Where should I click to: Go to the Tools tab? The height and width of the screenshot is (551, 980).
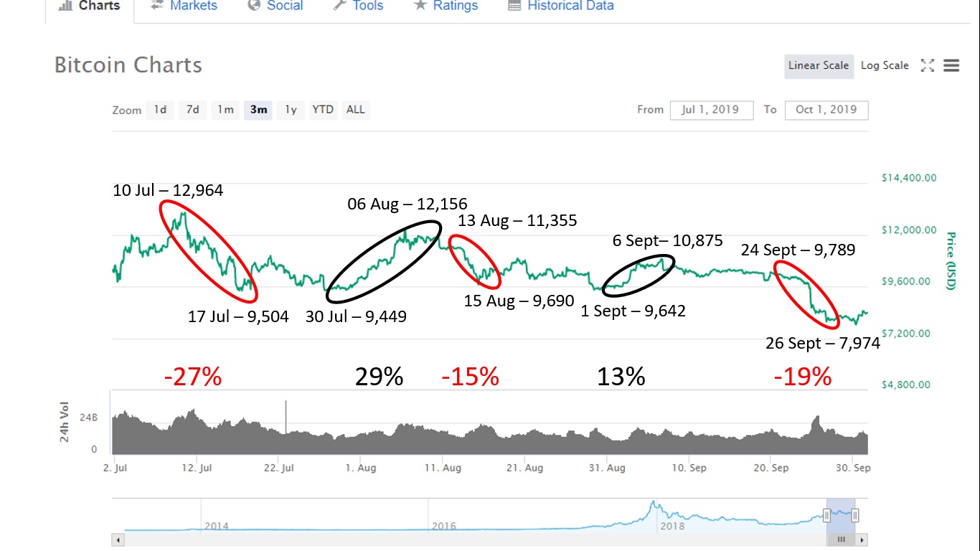coord(358,6)
